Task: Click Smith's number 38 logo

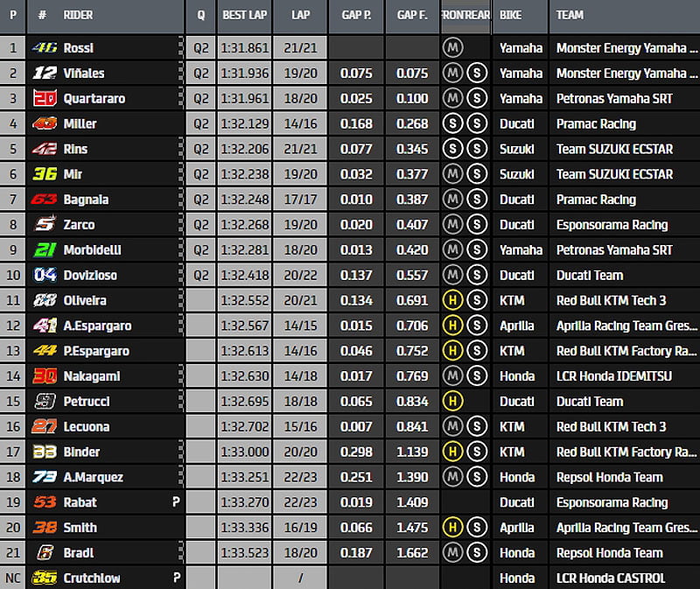Action: [x=45, y=528]
